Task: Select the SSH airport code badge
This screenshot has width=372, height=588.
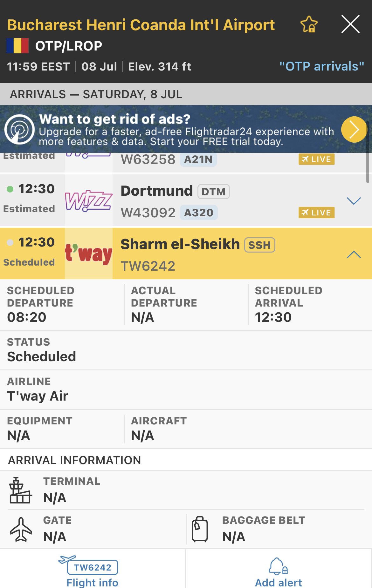Action: 259,245
